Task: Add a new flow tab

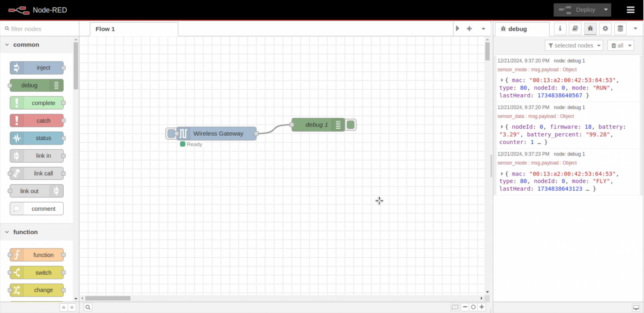Action: [x=469, y=28]
